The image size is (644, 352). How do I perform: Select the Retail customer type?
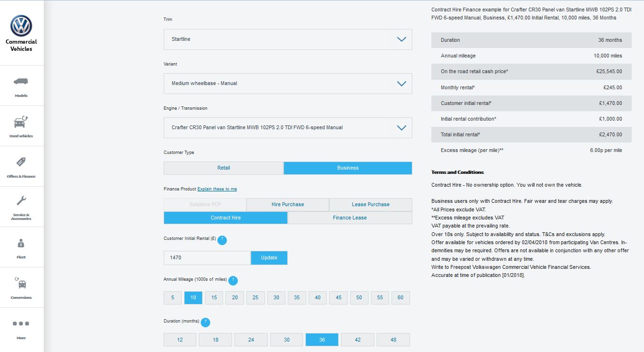(224, 168)
